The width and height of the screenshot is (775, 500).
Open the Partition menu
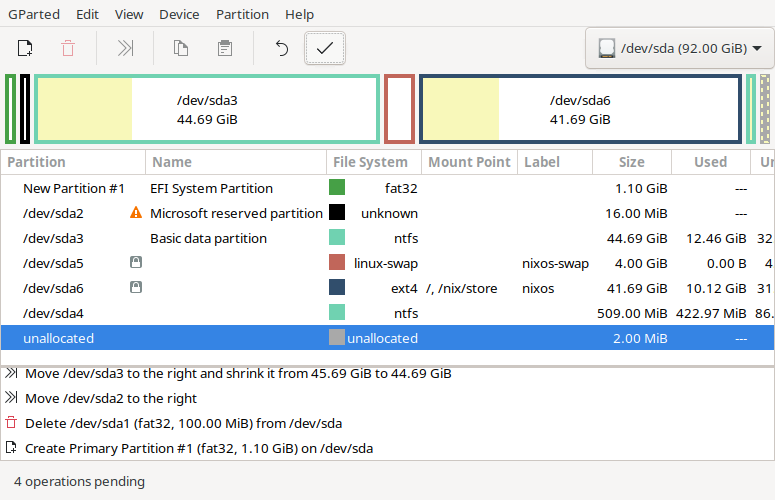(242, 15)
